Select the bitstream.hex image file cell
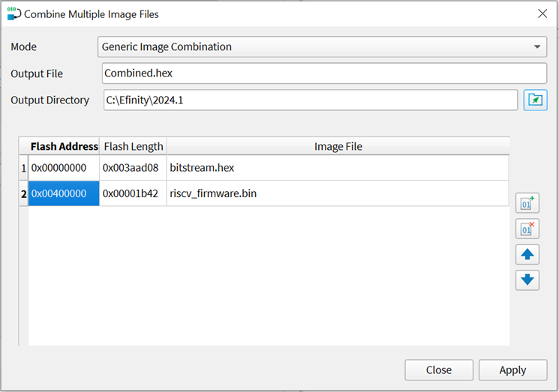This screenshot has height=392, width=559. [337, 168]
